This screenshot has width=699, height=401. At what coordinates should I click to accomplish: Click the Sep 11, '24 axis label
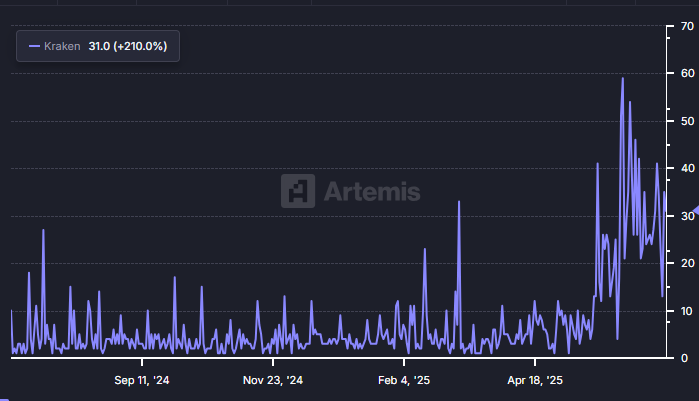tap(142, 380)
